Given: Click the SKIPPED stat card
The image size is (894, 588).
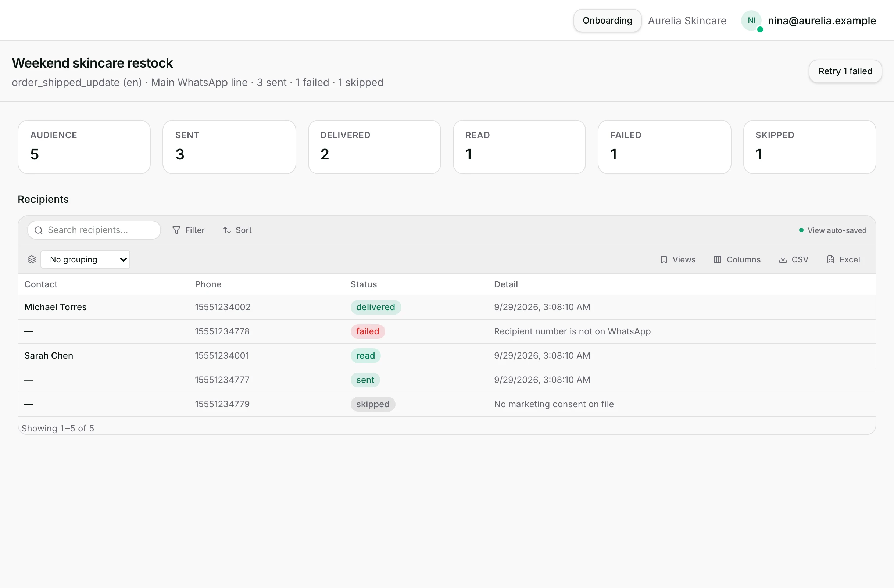Looking at the screenshot, I should pyautogui.click(x=810, y=147).
